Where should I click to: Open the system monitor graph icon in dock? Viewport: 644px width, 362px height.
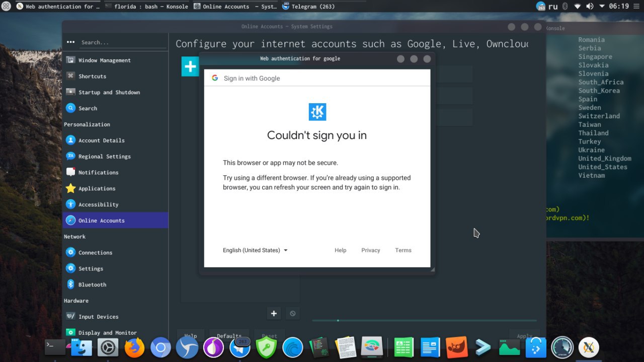click(x=510, y=347)
